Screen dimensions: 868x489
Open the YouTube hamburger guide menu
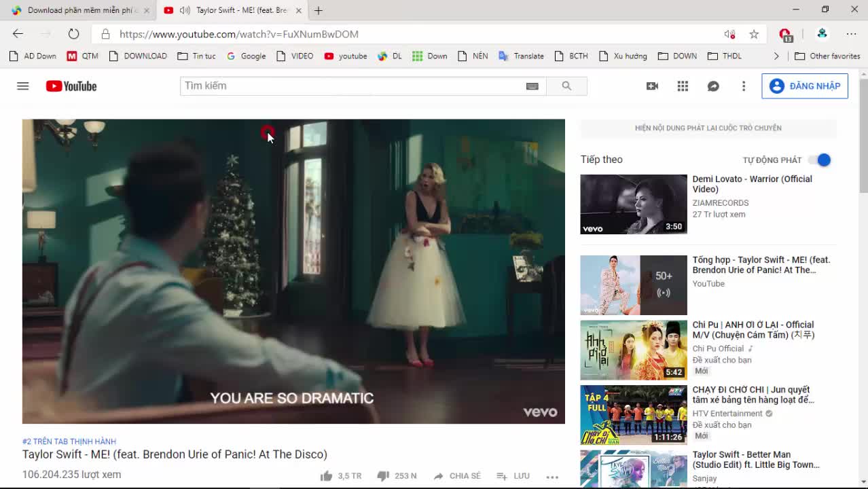(22, 86)
